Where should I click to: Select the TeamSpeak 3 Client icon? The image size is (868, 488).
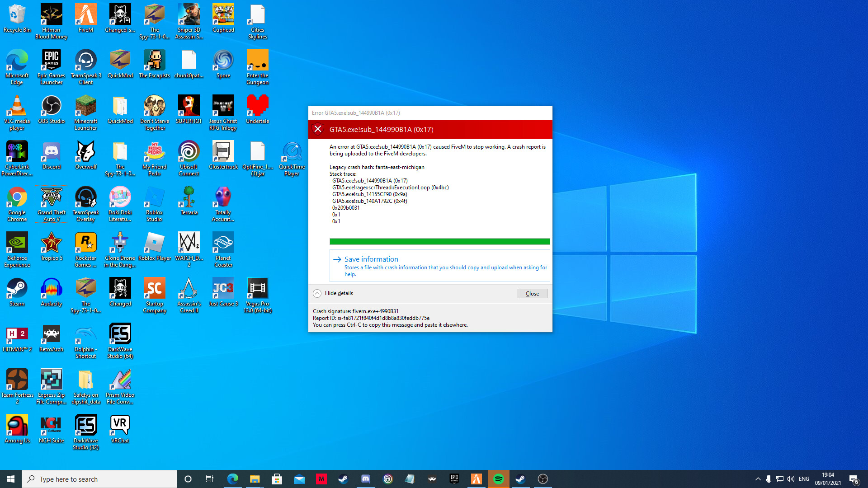point(86,67)
